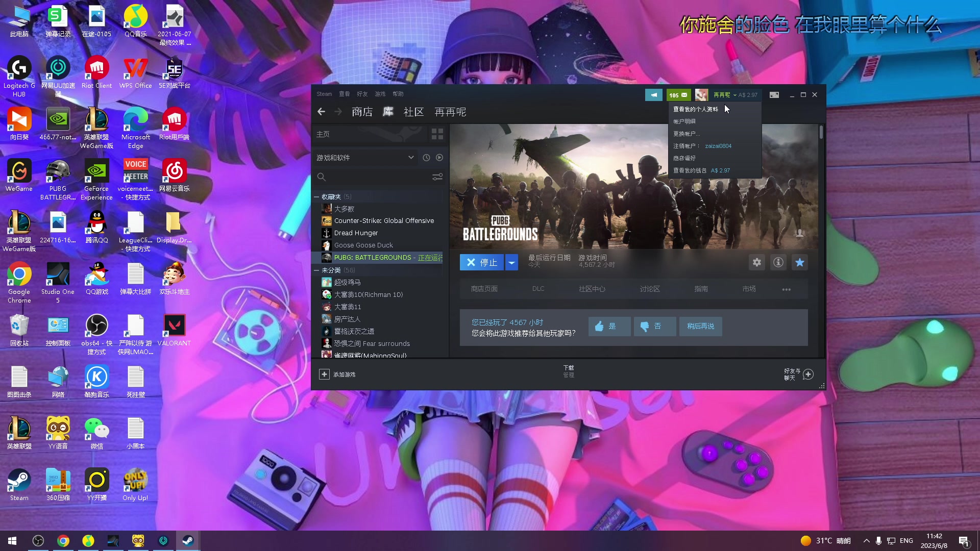The image size is (980, 551).
Task: Open the 再再呢 profile tab
Action: point(451,112)
